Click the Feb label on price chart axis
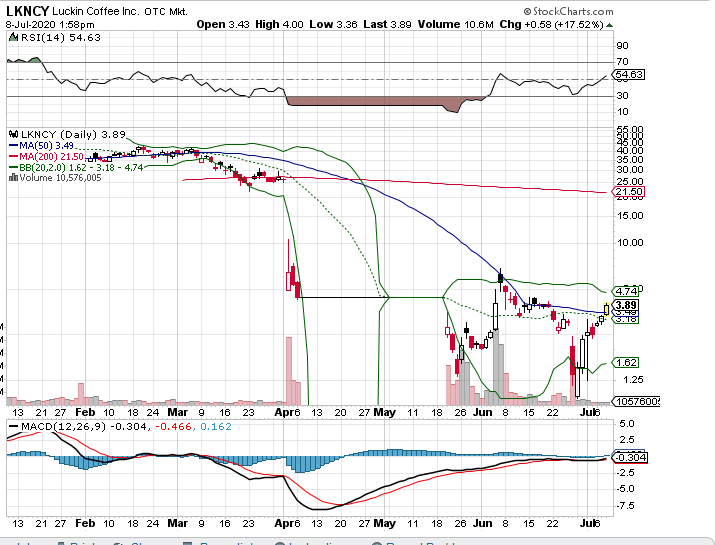 85,412
